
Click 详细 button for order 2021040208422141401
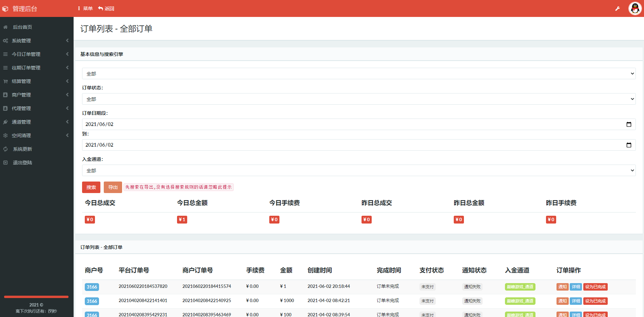tap(576, 301)
